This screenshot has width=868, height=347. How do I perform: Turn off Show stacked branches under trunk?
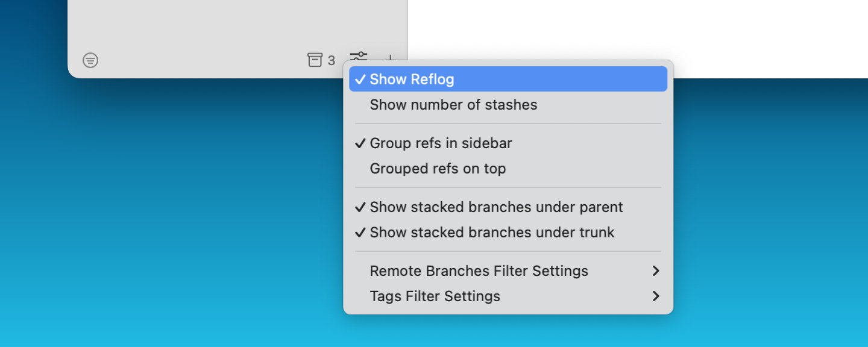pos(491,233)
